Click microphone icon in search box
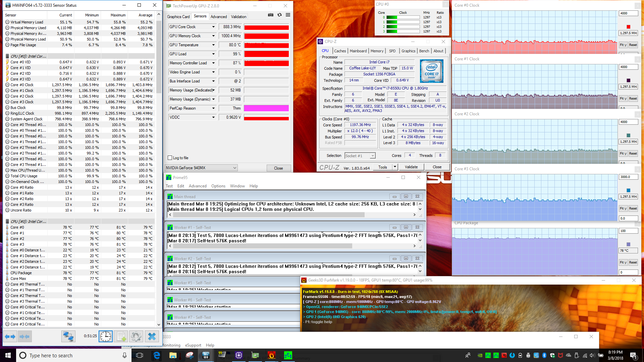 click(124, 355)
